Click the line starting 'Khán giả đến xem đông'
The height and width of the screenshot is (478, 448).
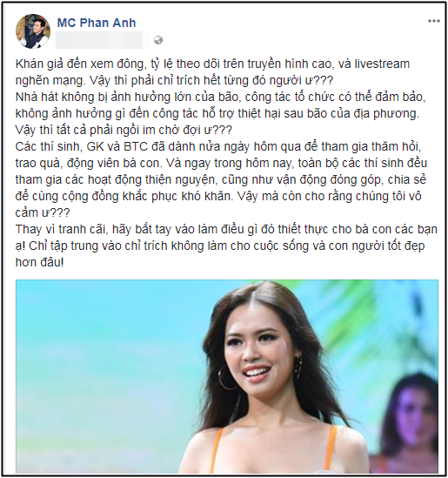pyautogui.click(x=212, y=64)
